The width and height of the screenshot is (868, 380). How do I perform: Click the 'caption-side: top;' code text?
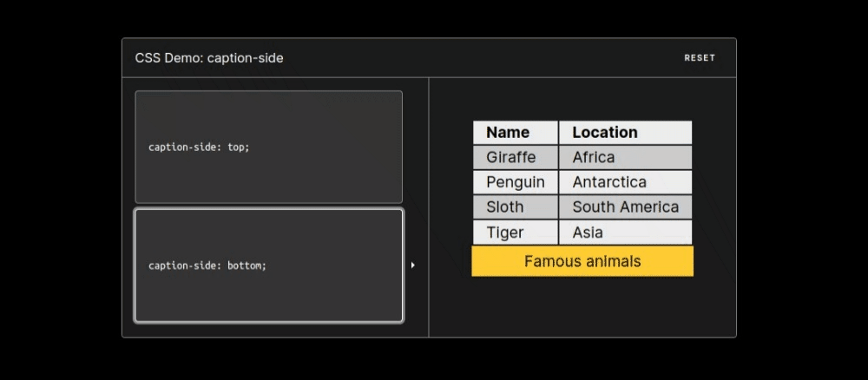200,147
